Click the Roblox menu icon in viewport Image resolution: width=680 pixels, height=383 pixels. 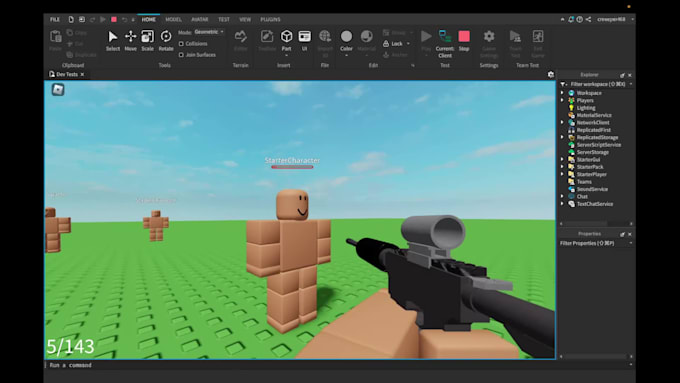tap(58, 90)
